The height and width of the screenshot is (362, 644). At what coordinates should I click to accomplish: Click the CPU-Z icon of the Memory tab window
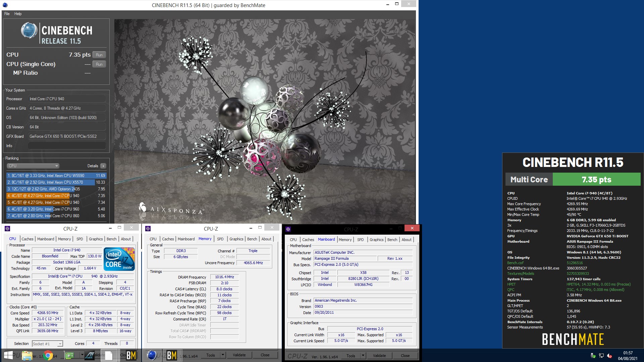click(x=148, y=229)
